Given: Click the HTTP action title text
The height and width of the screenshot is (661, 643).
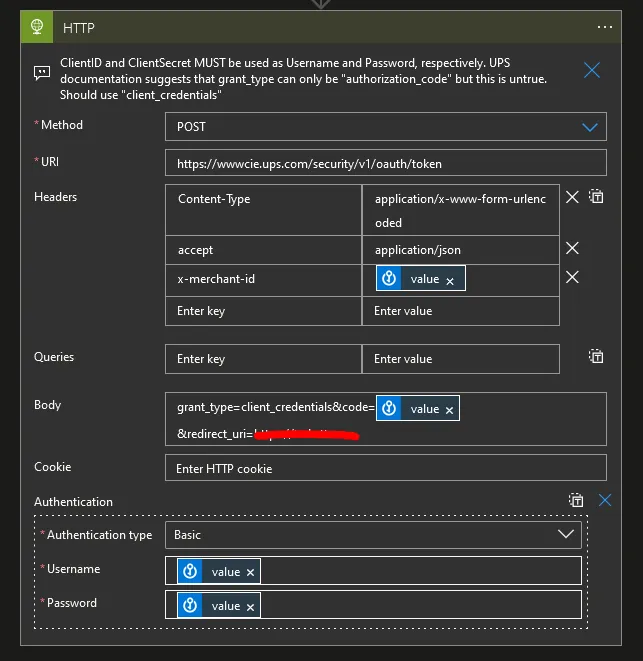Looking at the screenshot, I should coord(78,28).
